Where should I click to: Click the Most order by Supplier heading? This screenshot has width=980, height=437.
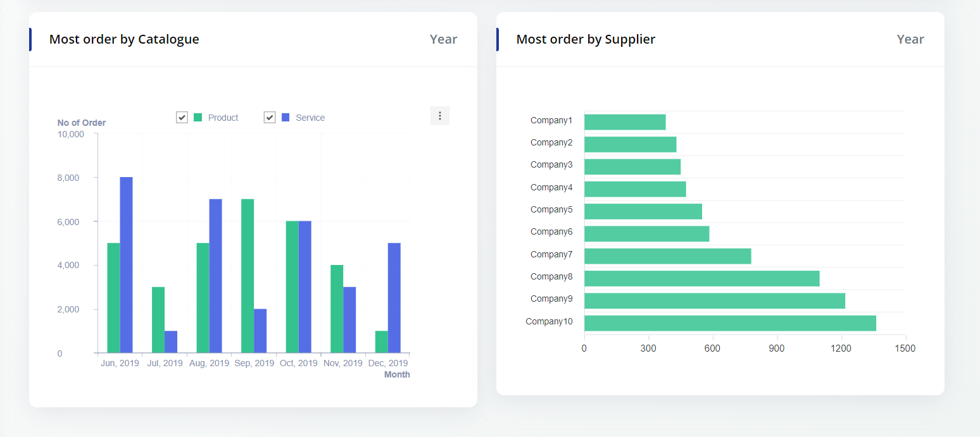586,39
